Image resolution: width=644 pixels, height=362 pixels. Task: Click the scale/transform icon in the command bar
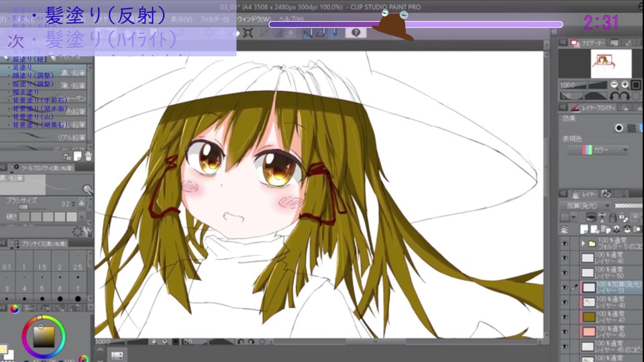pos(248,33)
